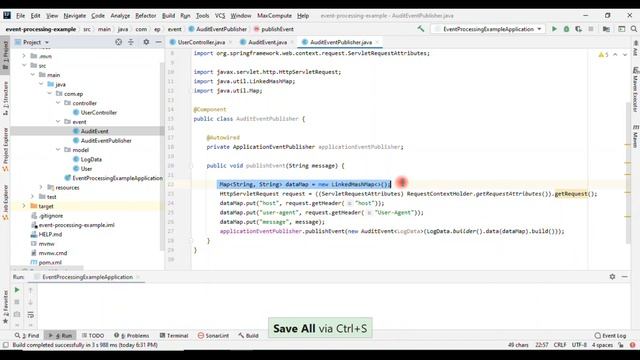Image resolution: width=640 pixels, height=360 pixels.
Task: Open Run panel settings gear
Action: pos(612,277)
